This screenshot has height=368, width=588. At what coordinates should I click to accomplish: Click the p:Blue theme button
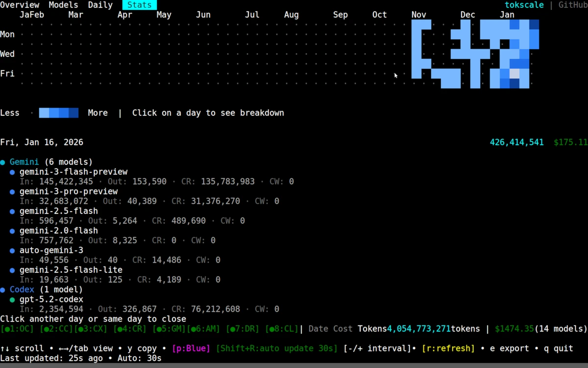tap(191, 348)
